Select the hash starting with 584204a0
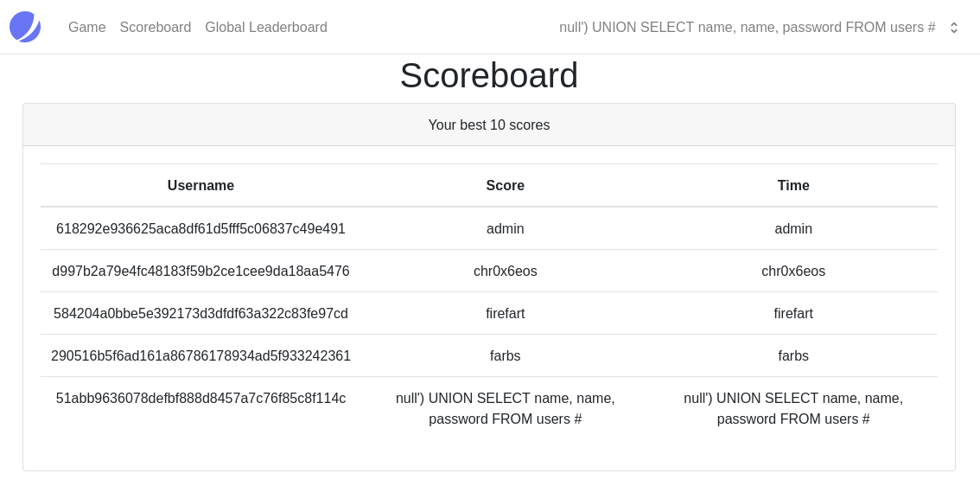 (200, 313)
